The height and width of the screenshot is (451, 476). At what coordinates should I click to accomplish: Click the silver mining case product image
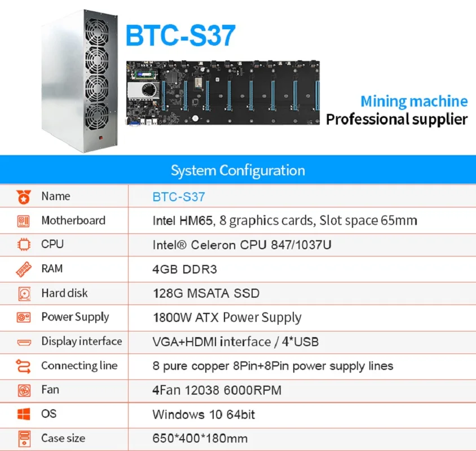(80, 81)
